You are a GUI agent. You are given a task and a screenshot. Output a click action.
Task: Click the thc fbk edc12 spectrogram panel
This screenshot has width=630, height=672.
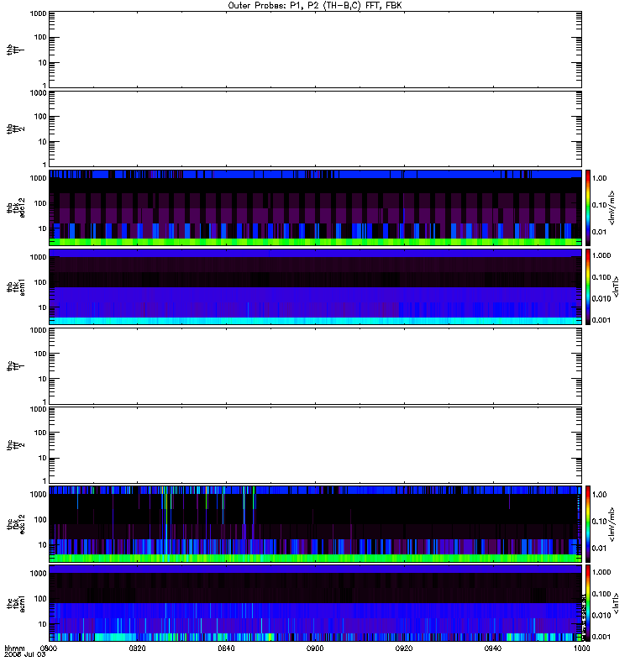click(315, 524)
